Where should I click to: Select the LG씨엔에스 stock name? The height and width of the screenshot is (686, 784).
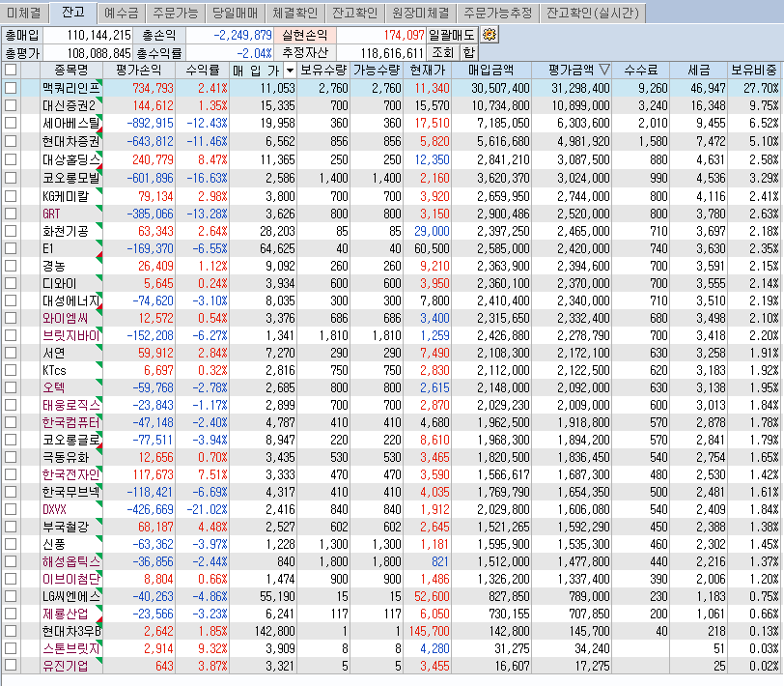pyautogui.click(x=71, y=596)
